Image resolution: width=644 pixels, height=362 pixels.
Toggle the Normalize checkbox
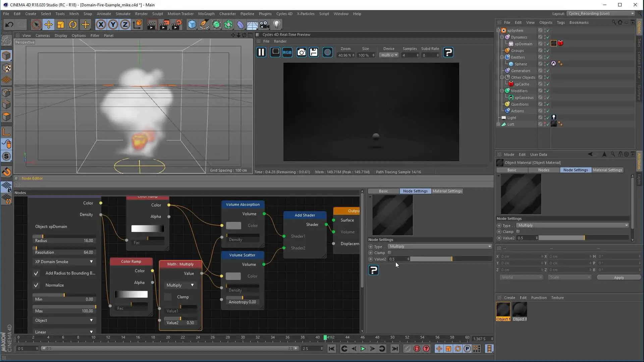[x=36, y=285]
